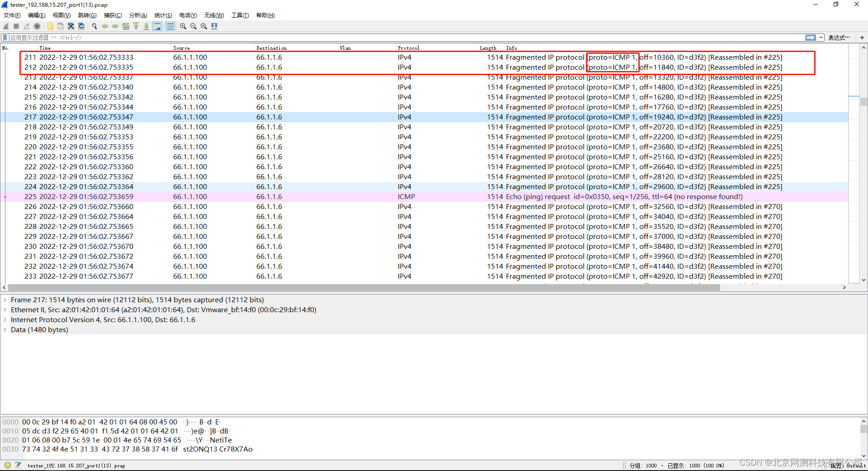
Task: Sort by the Vlan column header
Action: pyautogui.click(x=368, y=48)
